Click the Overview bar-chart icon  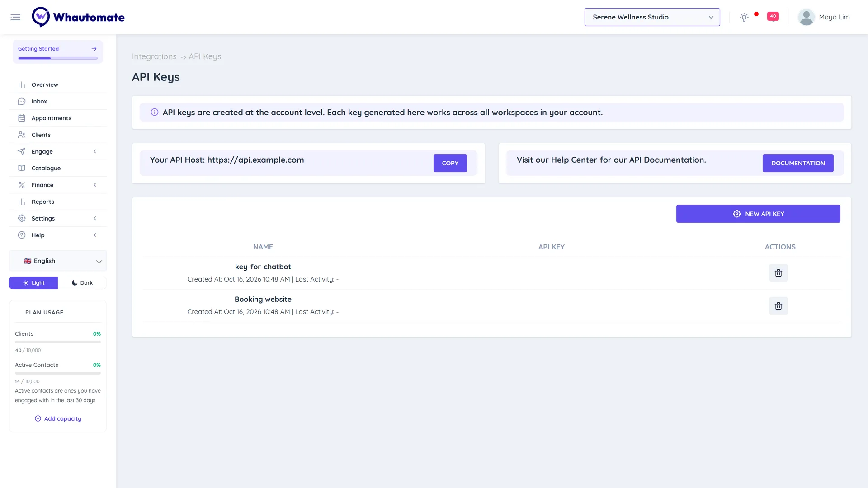tap(22, 84)
